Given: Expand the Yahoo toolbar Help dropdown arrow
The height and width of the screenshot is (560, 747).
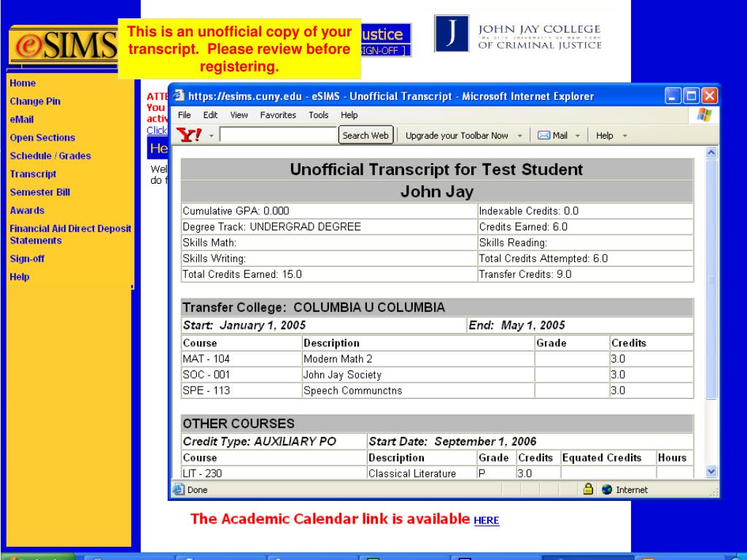Looking at the screenshot, I should pos(625,136).
